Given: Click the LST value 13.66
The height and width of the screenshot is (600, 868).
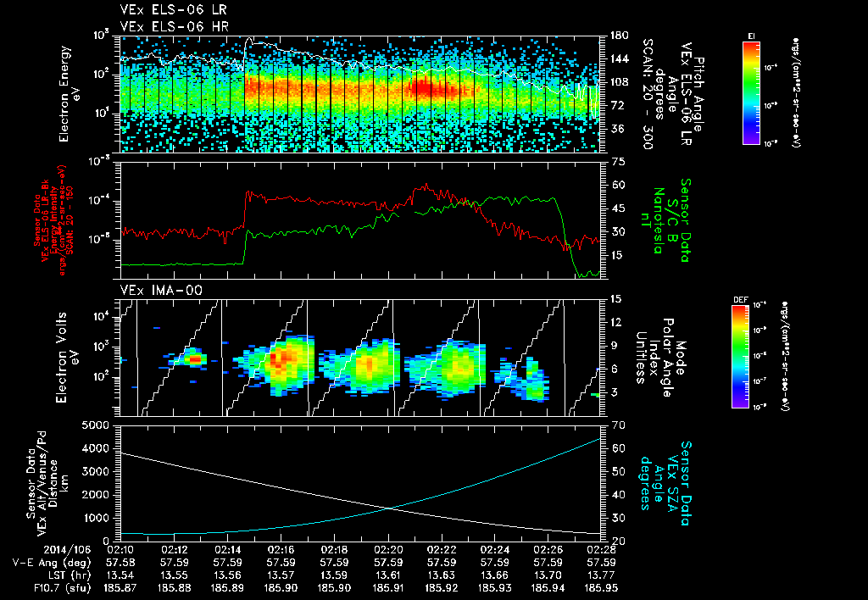Looking at the screenshot, I should (x=495, y=575).
